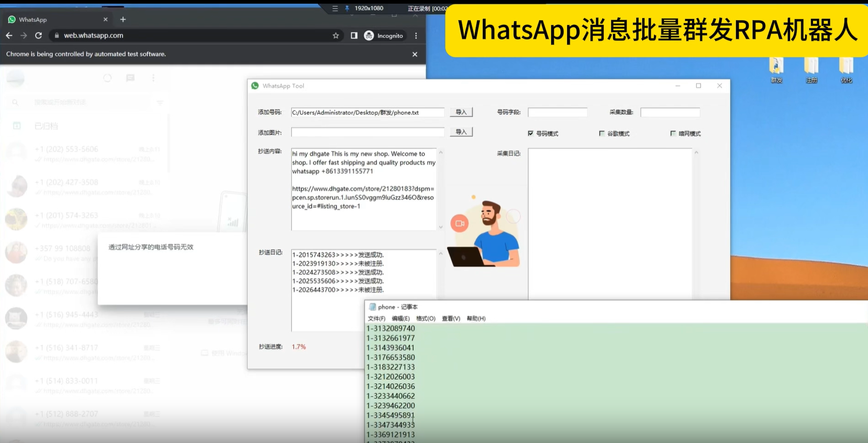Toggle the Chrome side panel icon
Image resolution: width=868 pixels, height=443 pixels.
354,36
